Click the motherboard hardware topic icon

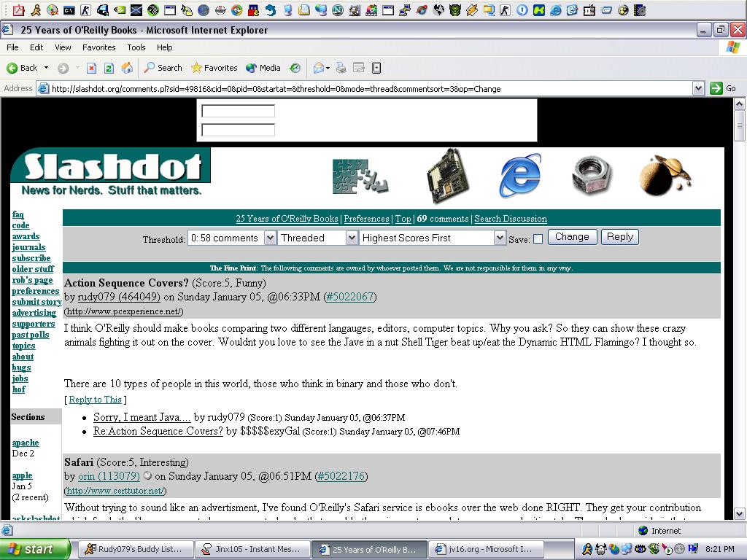446,176
